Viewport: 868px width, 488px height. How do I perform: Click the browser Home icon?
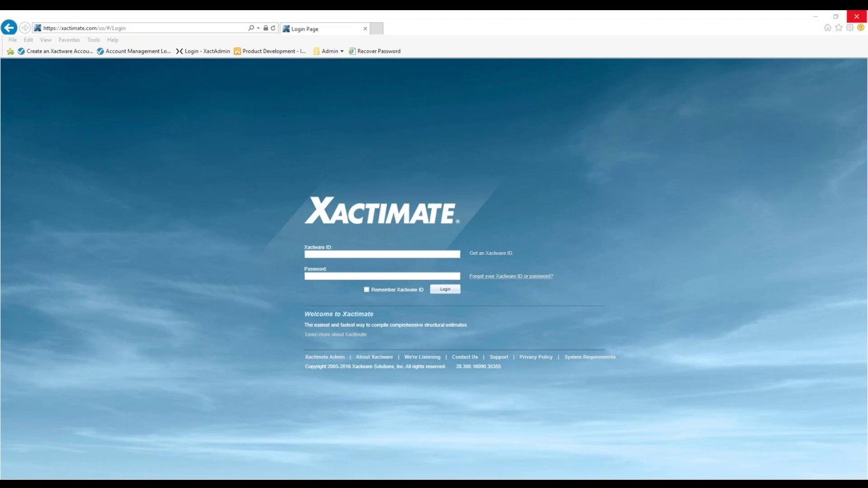click(827, 28)
